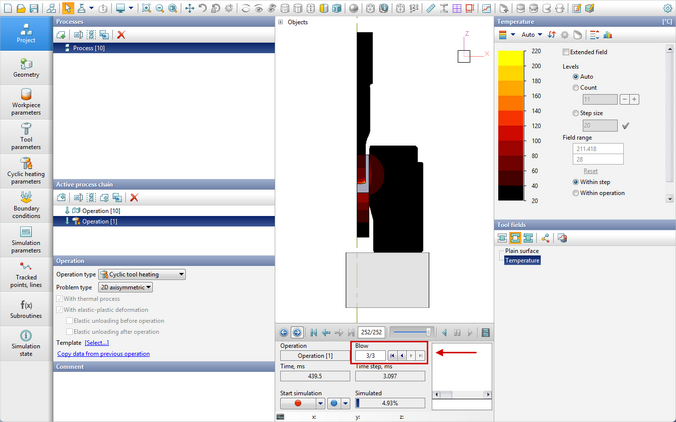Click Copy data from previous operation link
The image size is (676, 422).
pos(103,353)
